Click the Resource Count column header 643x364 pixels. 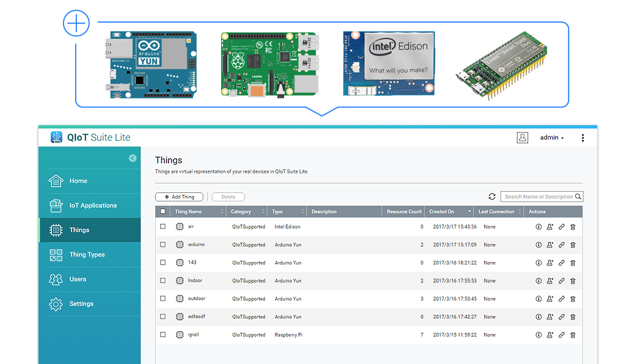[x=404, y=212]
